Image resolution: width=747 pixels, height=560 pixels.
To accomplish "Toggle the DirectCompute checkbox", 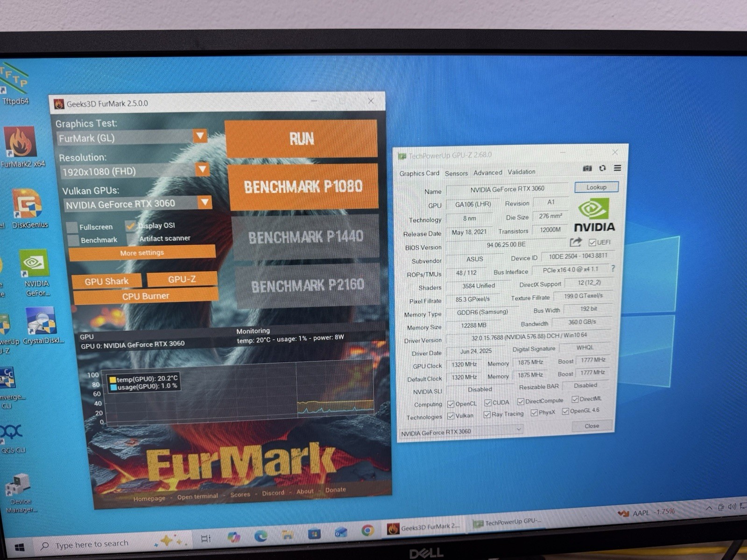I will click(x=521, y=401).
